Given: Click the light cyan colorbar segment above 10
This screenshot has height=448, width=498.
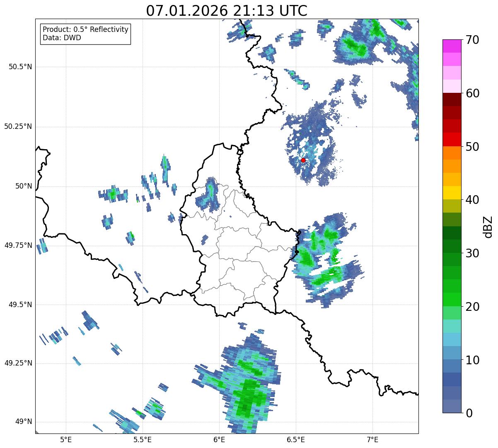Looking at the screenshot, I should click(x=452, y=339).
